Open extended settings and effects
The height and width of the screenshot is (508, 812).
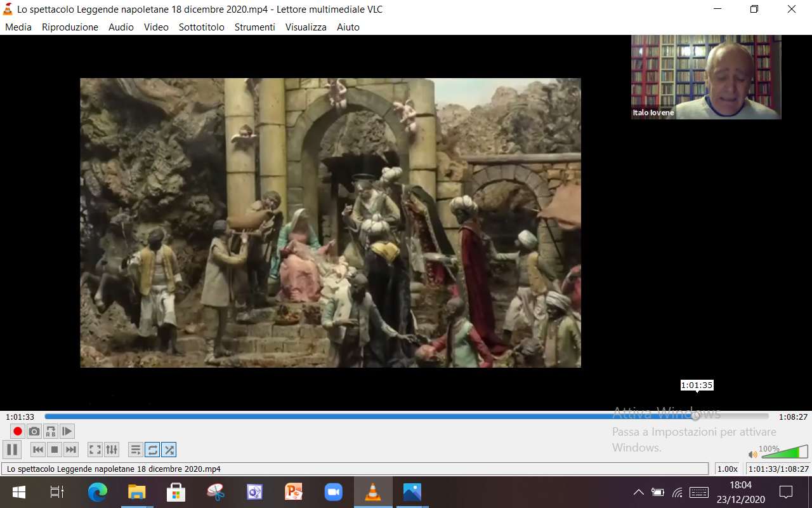pyautogui.click(x=112, y=450)
